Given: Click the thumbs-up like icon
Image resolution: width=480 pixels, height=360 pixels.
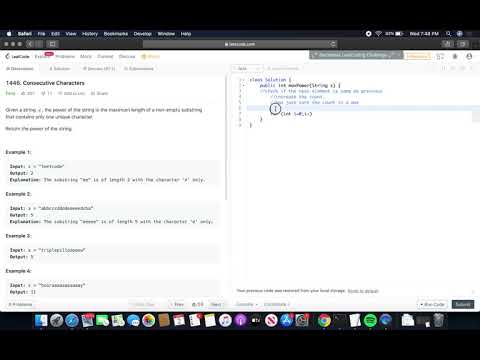Looking at the screenshot, I should [28, 93].
